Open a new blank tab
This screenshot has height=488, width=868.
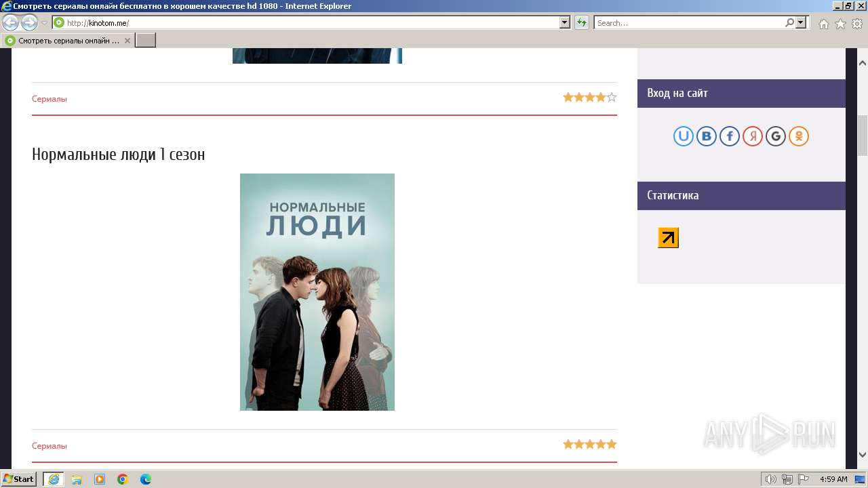(x=146, y=41)
